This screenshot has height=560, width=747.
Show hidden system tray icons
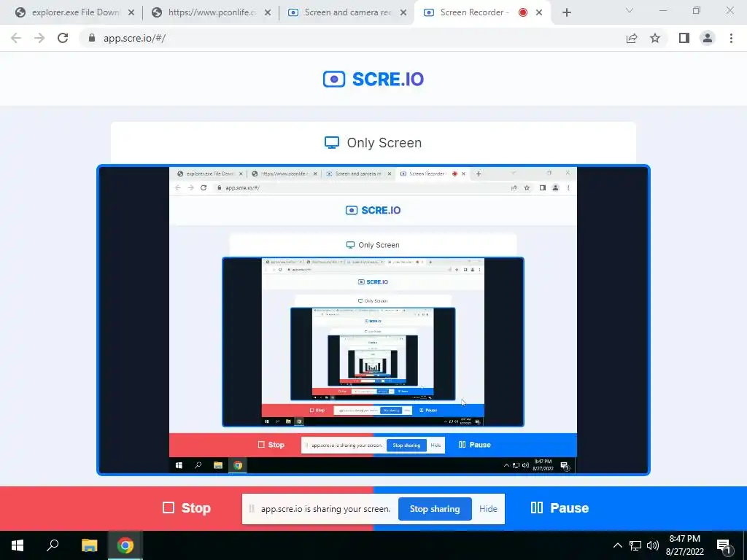pos(617,545)
